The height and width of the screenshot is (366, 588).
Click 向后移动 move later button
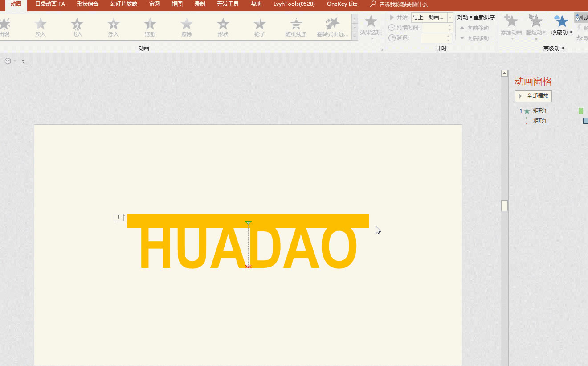pos(474,38)
